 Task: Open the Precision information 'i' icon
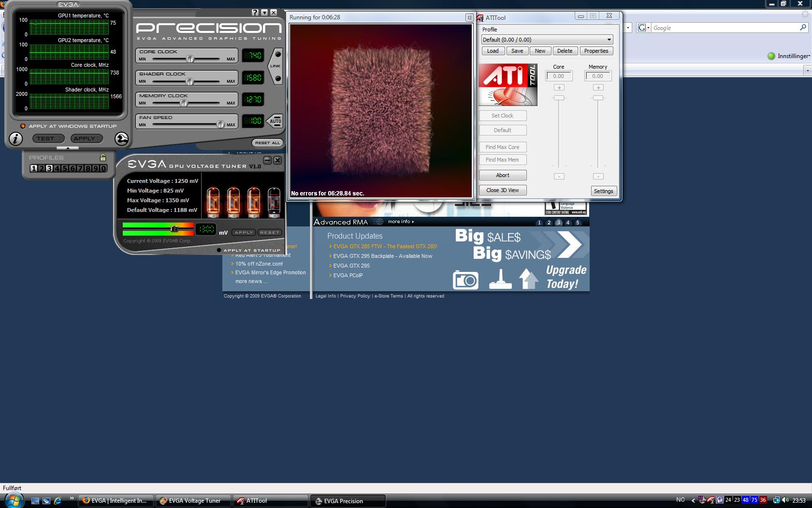[x=15, y=139]
